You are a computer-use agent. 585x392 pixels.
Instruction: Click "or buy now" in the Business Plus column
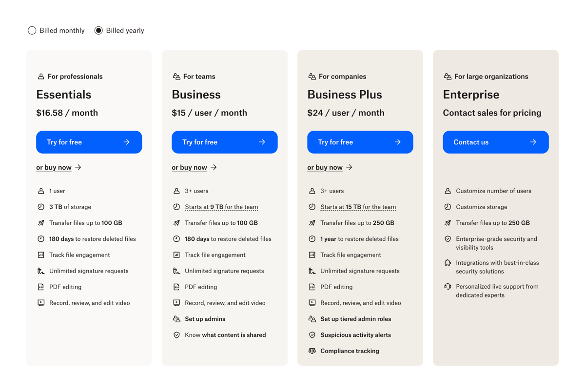(325, 167)
